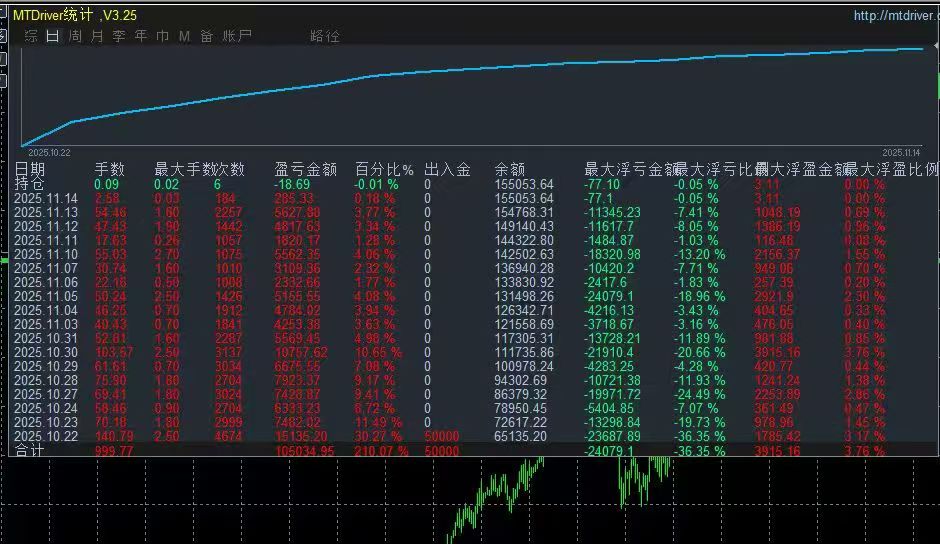
Task: Click the floating loss value -18320.98
Action: point(612,254)
